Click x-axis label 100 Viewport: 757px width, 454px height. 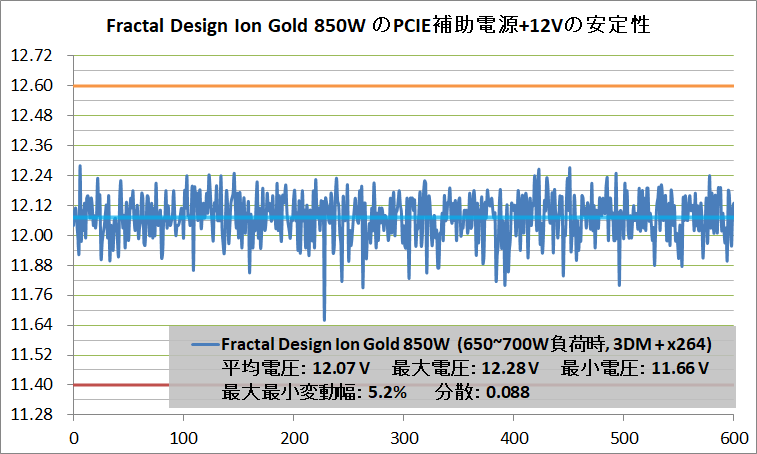[184, 438]
